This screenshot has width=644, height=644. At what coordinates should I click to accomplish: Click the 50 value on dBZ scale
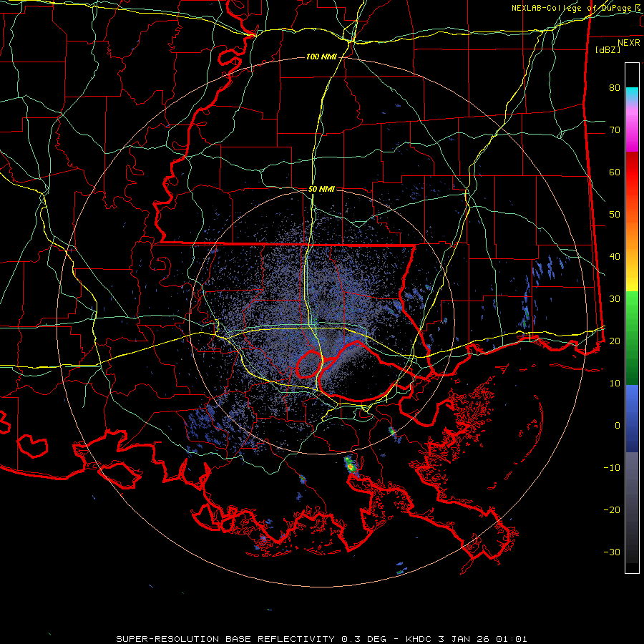coord(615,215)
